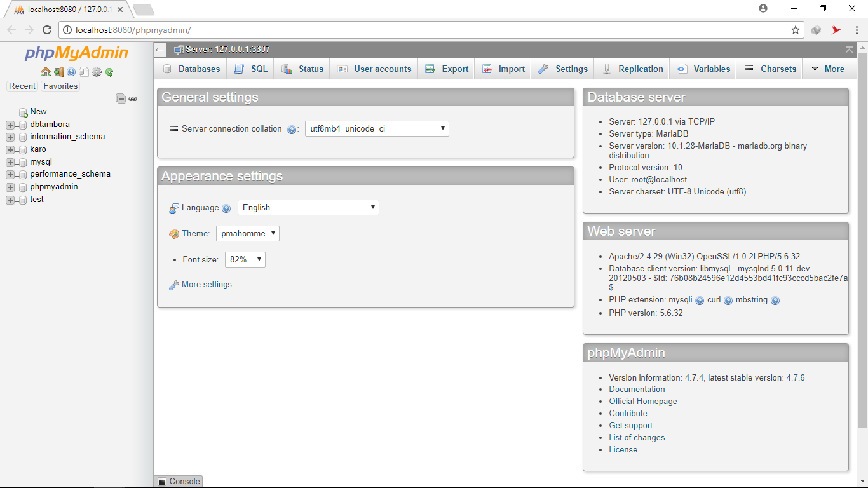Screen dimensions: 868x488
Task: Open the Documentation link
Action: (x=637, y=389)
